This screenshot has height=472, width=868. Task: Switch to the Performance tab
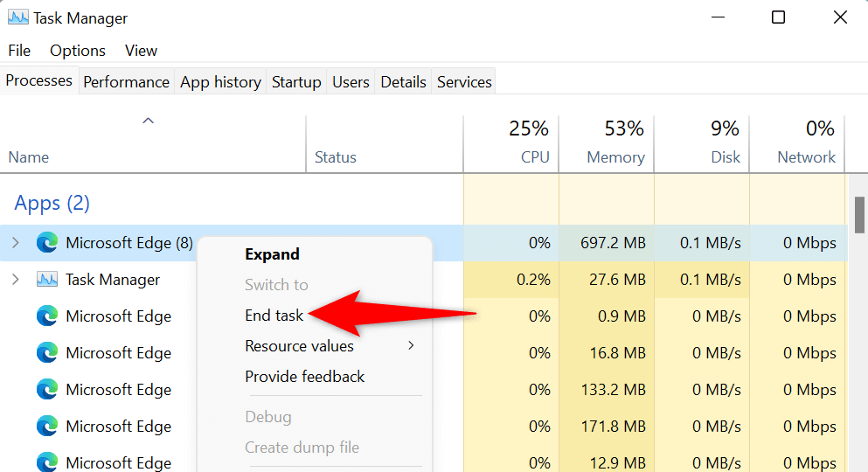126,82
